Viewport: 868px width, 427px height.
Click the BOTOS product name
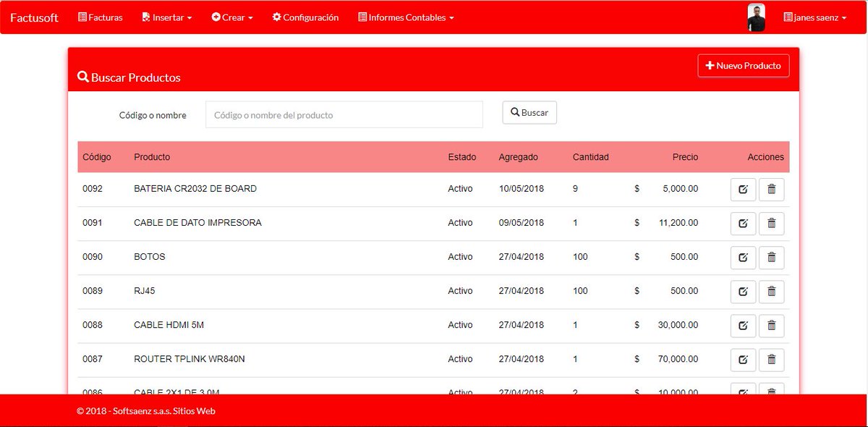[150, 257]
